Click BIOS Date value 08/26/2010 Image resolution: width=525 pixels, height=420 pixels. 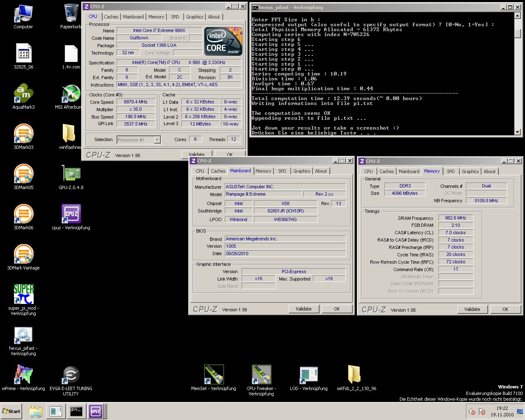pyautogui.click(x=285, y=253)
